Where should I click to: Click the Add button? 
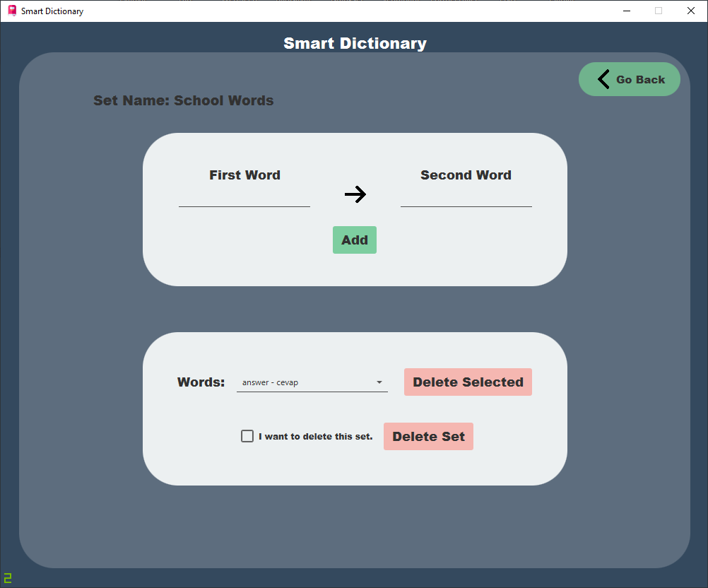tap(355, 240)
